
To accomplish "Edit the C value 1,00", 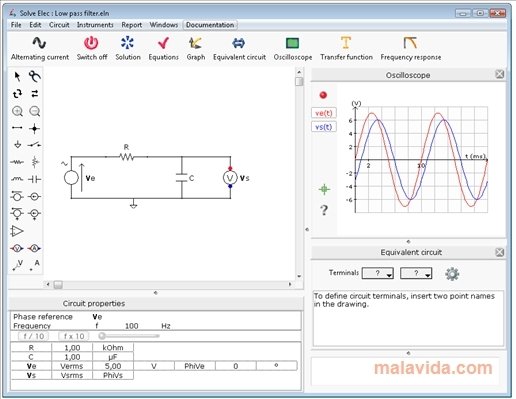I will pyautogui.click(x=72, y=357).
